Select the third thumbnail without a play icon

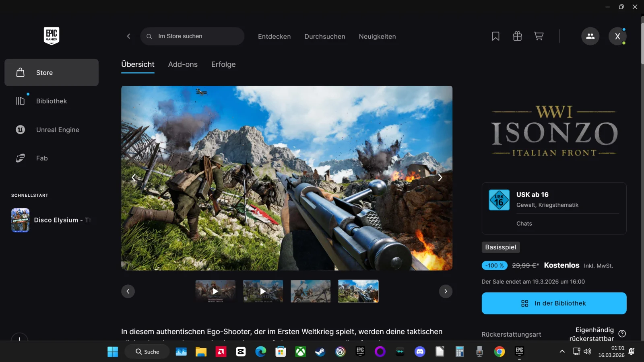(311, 291)
